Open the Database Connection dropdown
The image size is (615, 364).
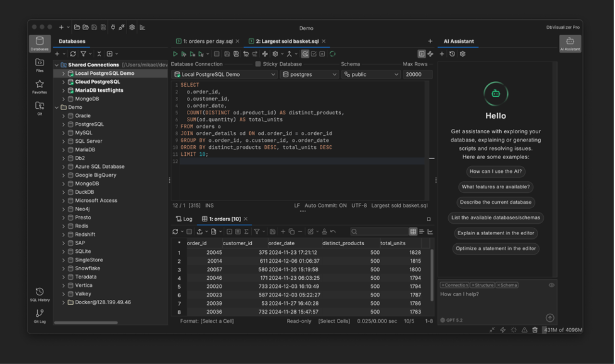tap(224, 74)
